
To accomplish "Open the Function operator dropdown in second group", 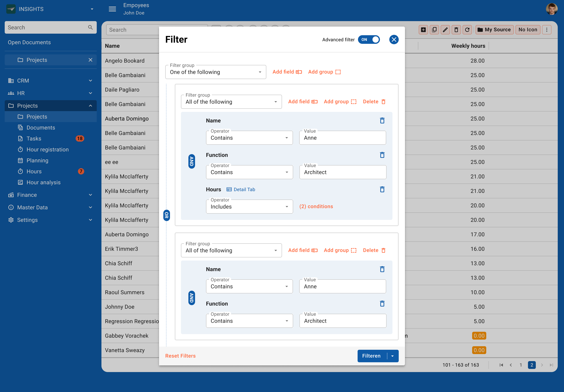I will pos(249,321).
